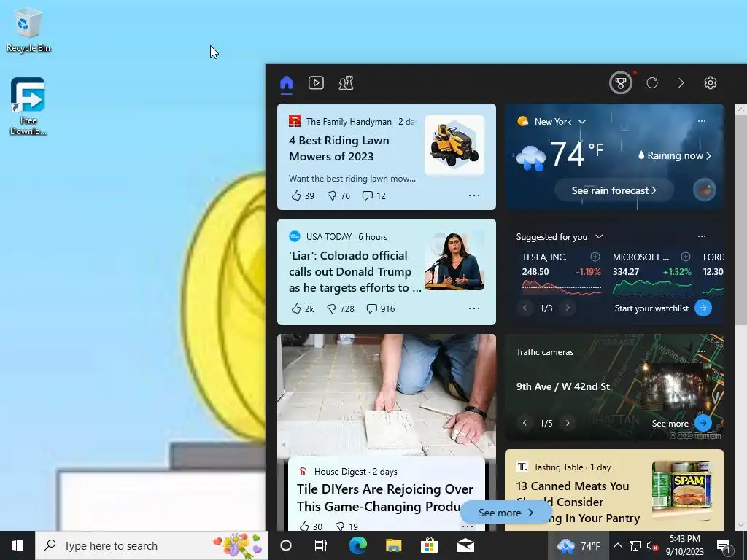Click the SPAM can thumbnail
The height and width of the screenshot is (560, 747).
coord(682,489)
